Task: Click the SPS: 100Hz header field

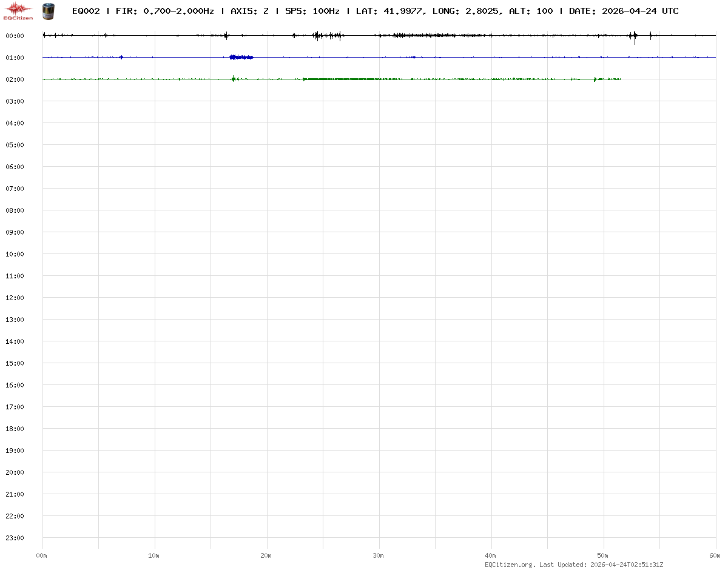Action: pyautogui.click(x=312, y=11)
